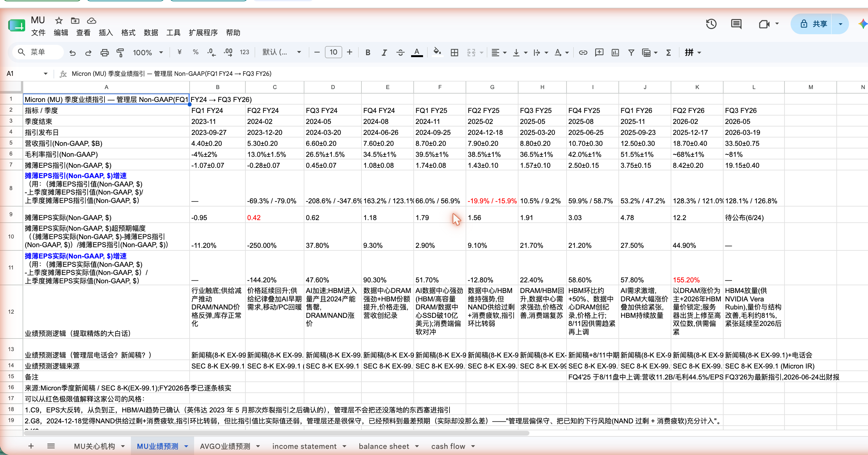The height and width of the screenshot is (455, 868).
Task: Open the comments panel icon
Action: 736,24
